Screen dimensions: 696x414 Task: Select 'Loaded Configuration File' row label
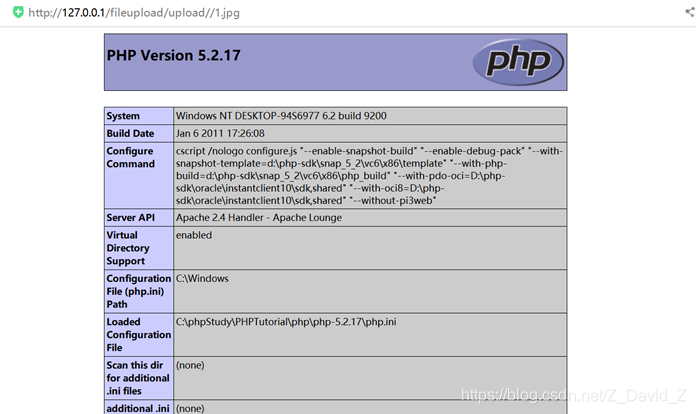pos(138,335)
